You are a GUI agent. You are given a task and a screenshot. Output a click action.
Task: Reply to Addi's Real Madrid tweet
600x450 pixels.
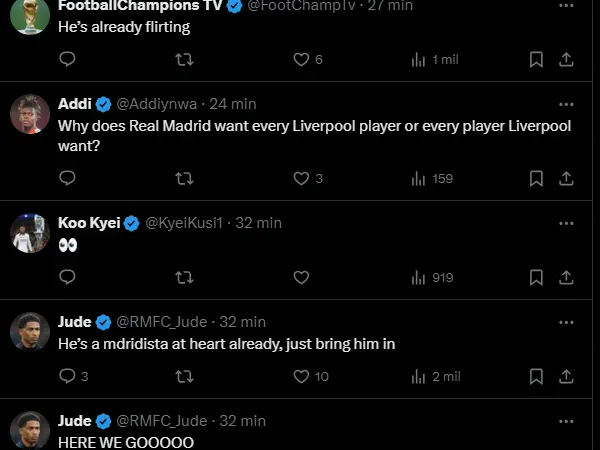pos(67,178)
